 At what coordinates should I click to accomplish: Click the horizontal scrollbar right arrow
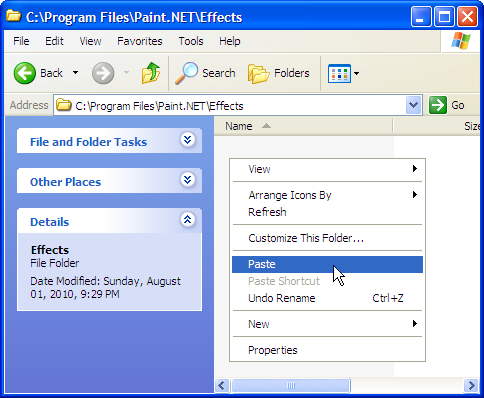point(471,386)
